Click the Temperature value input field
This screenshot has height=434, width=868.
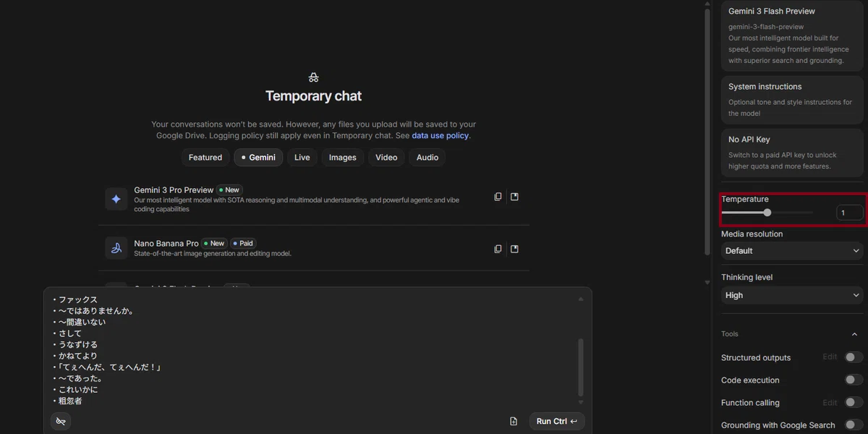point(850,213)
